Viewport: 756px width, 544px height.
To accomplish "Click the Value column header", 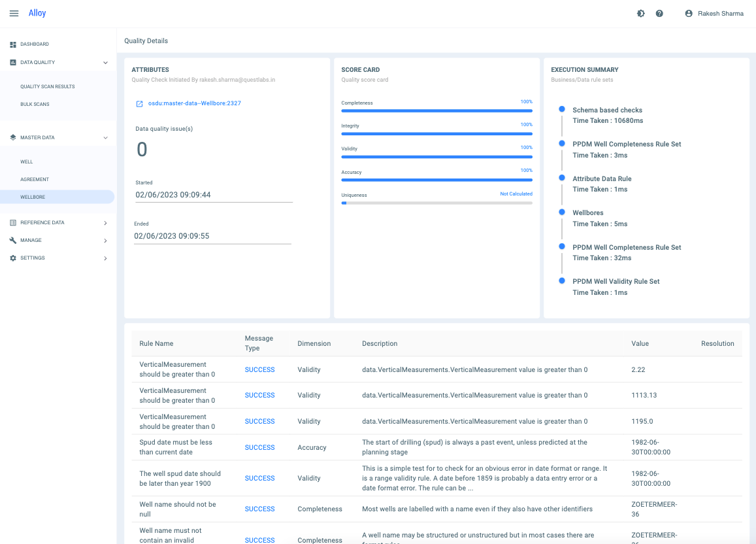I will [640, 343].
